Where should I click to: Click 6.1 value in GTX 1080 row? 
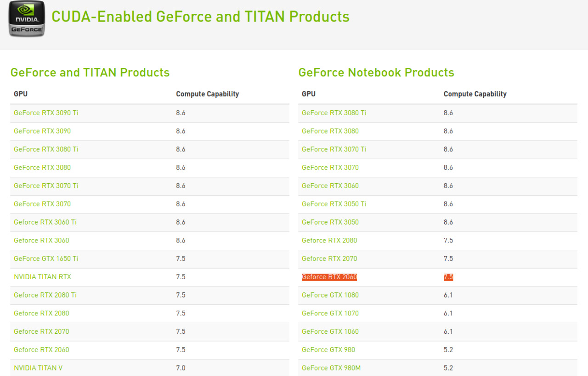point(448,295)
